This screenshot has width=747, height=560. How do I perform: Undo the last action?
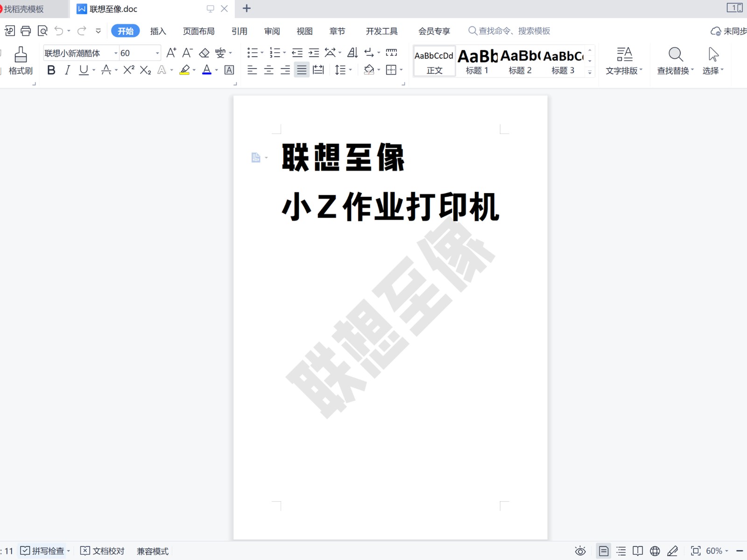[59, 31]
